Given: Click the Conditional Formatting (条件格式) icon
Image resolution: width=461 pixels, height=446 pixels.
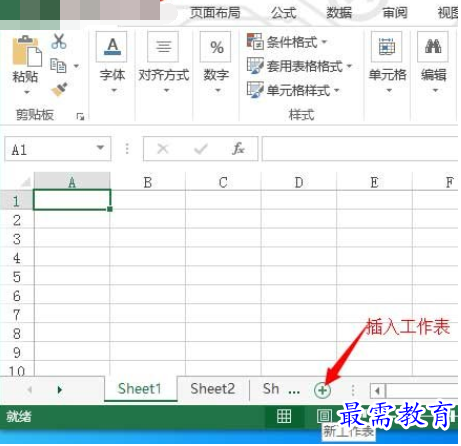Looking at the screenshot, I should point(255,42).
